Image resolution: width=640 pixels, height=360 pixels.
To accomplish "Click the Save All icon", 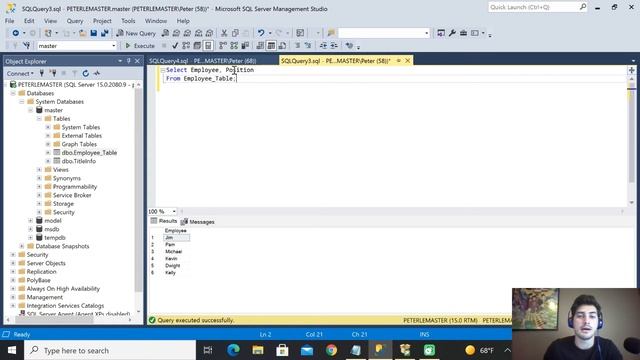I will pyautogui.click(x=104, y=33).
